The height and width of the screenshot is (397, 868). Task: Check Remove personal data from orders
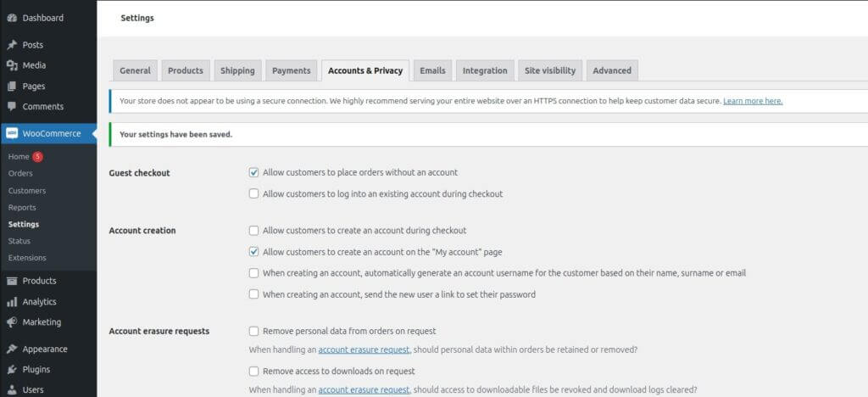pos(253,331)
